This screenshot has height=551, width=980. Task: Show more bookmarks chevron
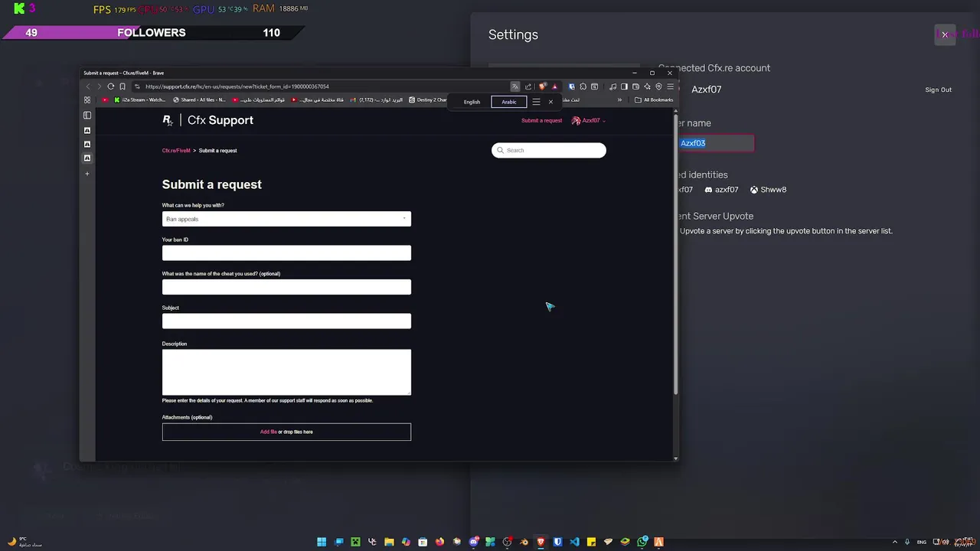coord(619,99)
